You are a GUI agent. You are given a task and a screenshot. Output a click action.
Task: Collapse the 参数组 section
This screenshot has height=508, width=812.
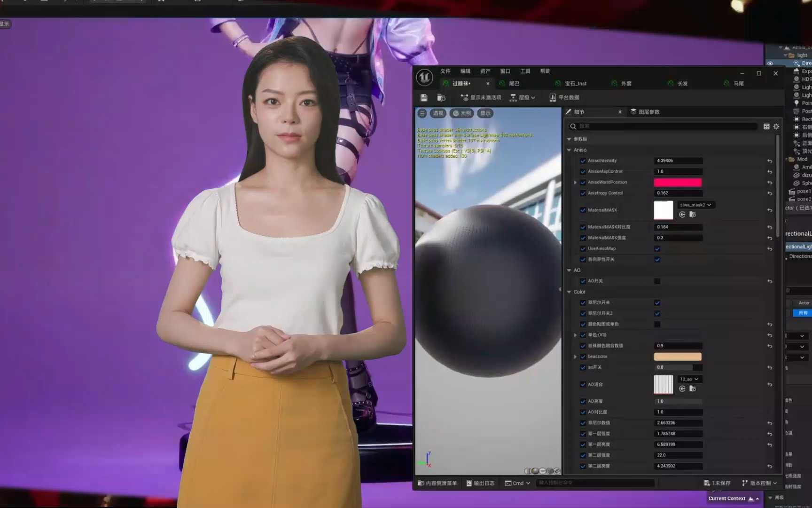pyautogui.click(x=569, y=139)
